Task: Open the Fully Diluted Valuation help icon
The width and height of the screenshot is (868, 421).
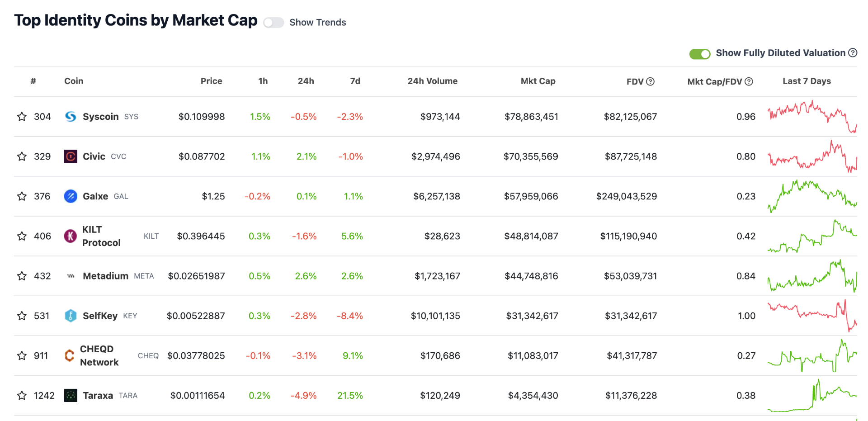Action: [853, 52]
